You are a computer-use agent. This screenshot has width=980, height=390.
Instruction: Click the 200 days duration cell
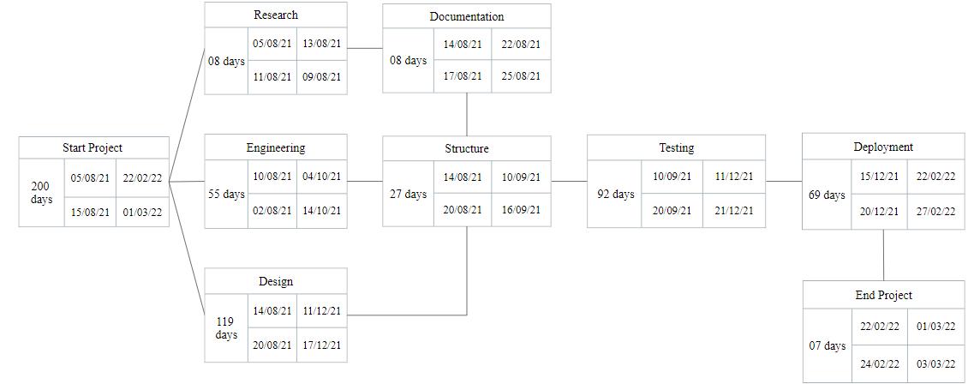tap(42, 193)
